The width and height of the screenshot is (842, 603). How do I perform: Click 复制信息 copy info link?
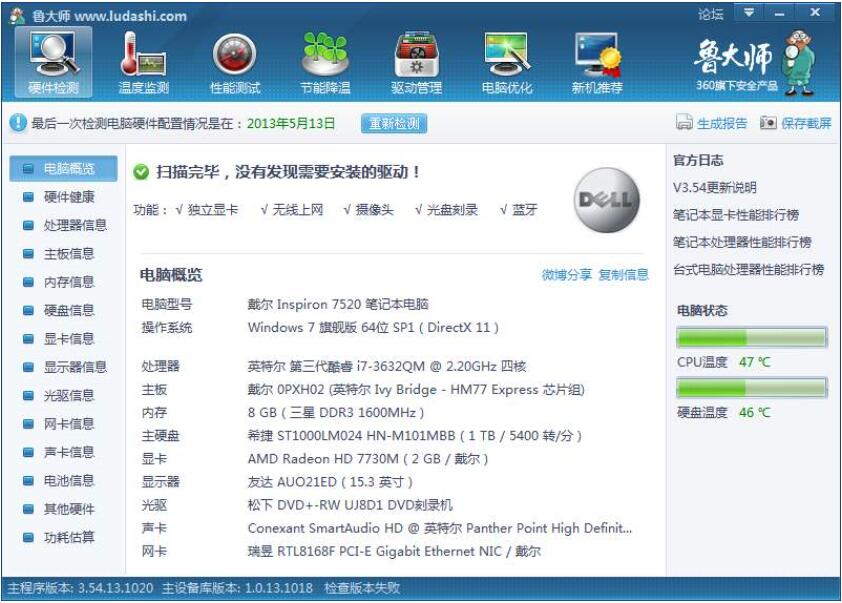[x=623, y=275]
